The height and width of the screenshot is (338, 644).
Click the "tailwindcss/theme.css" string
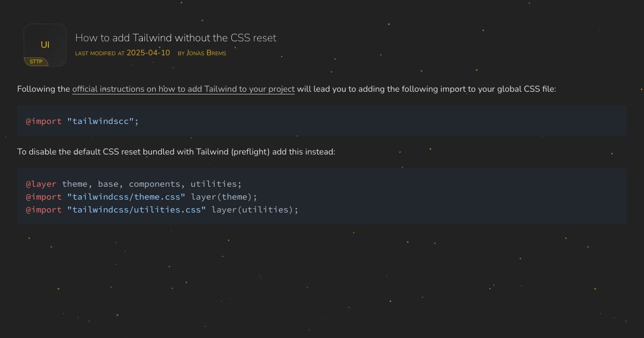126,197
